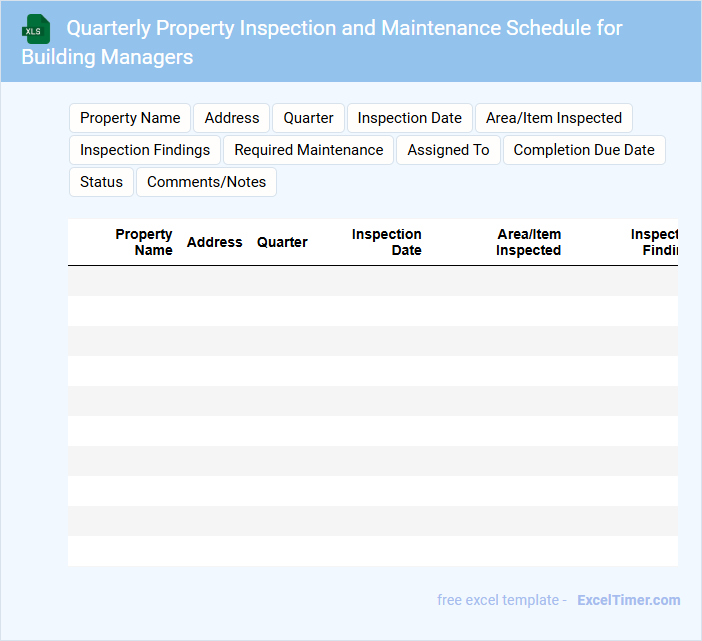Open the ExcelTimer.com link
Image resolution: width=702 pixels, height=641 pixels.
[x=628, y=600]
